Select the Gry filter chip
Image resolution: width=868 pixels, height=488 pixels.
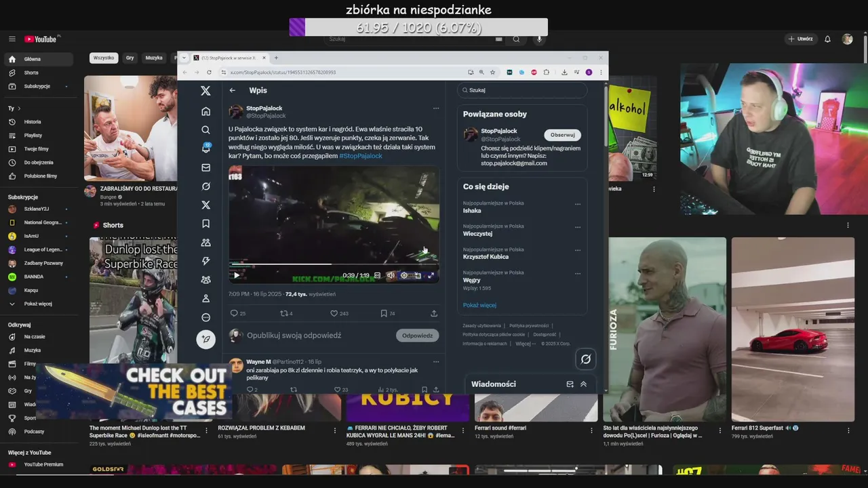130,58
